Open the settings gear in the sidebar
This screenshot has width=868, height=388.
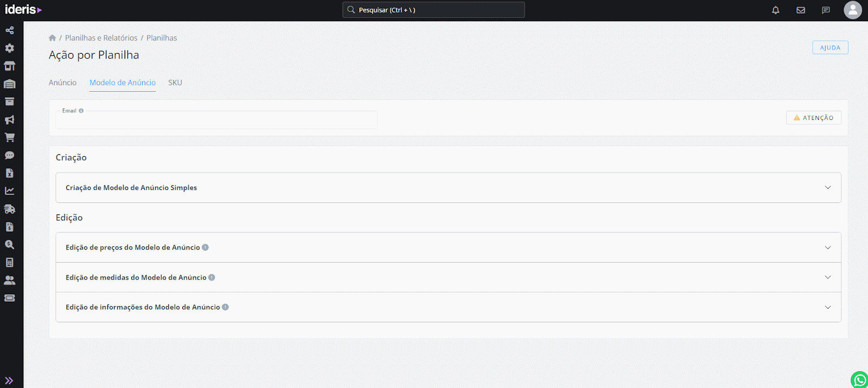click(x=9, y=48)
